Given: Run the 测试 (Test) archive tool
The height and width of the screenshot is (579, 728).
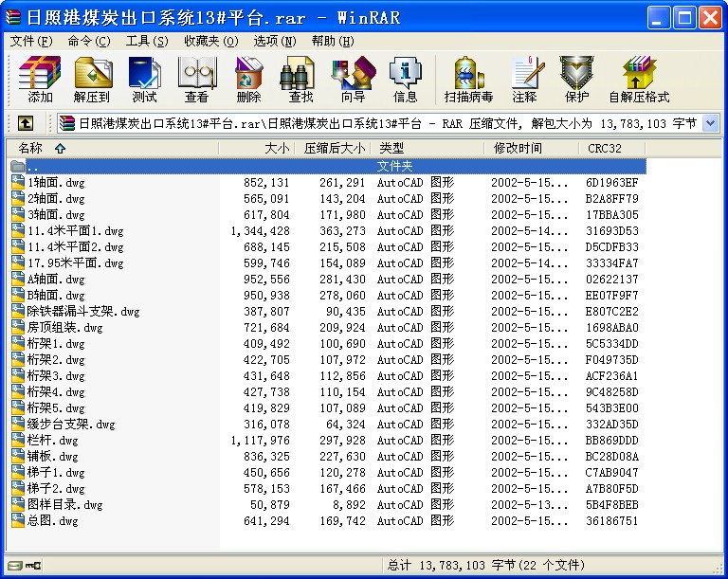Looking at the screenshot, I should pyautogui.click(x=144, y=79).
